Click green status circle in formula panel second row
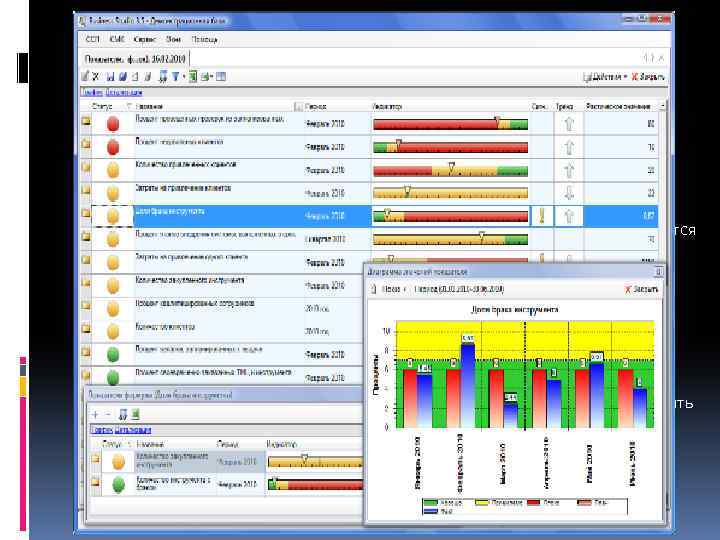 118,485
